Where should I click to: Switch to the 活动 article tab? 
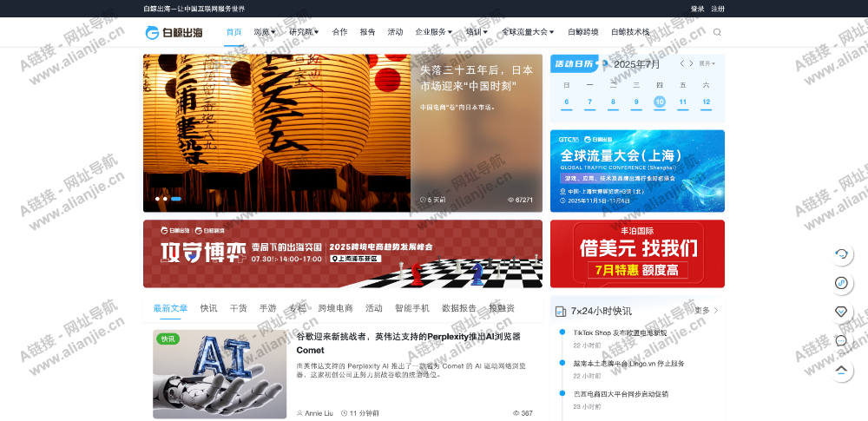(x=373, y=308)
